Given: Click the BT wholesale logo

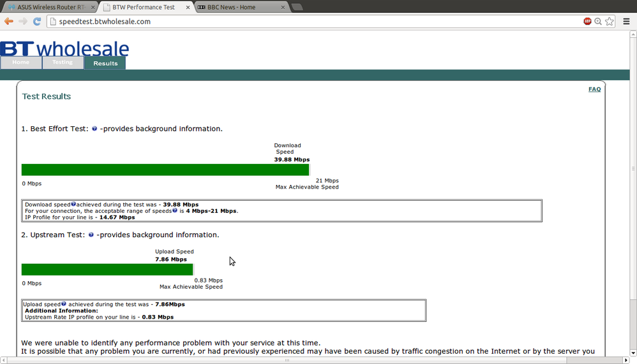Looking at the screenshot, I should click(x=64, y=48).
